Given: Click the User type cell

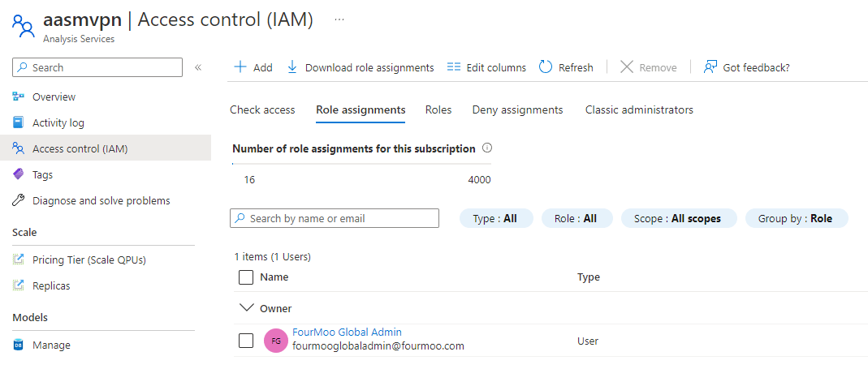Looking at the screenshot, I should click(x=588, y=341).
